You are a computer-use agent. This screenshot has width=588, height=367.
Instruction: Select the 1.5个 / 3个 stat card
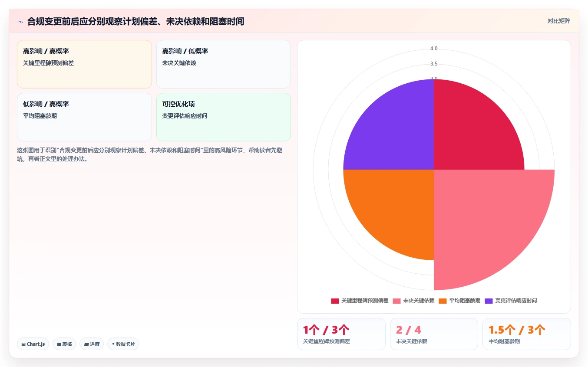[526, 334]
